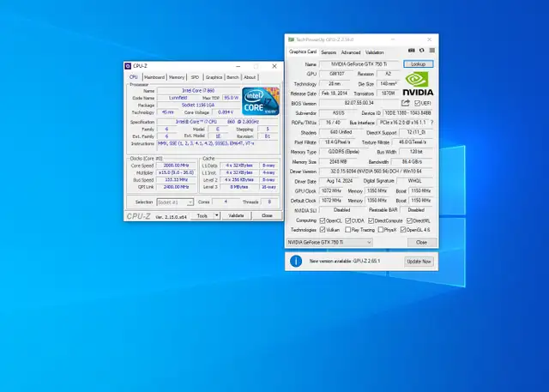Open GPU-Z hamburger menu icon
549x392 pixels.
coord(432,51)
